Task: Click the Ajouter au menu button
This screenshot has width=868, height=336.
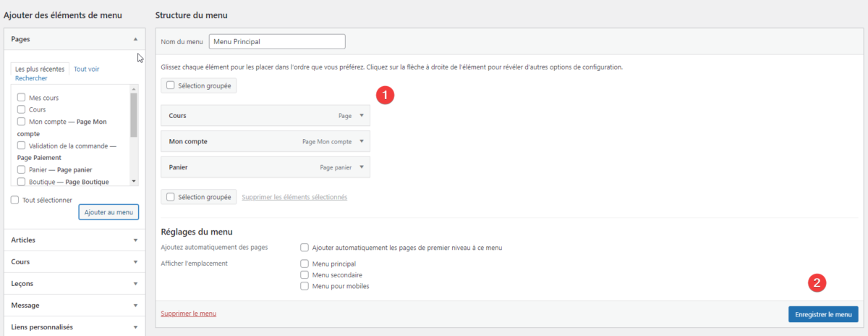Action: [x=109, y=212]
